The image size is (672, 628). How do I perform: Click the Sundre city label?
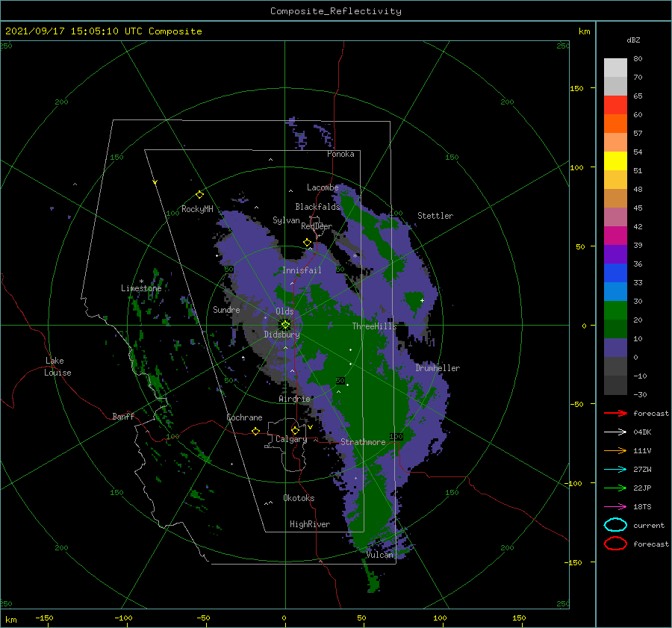pos(226,309)
